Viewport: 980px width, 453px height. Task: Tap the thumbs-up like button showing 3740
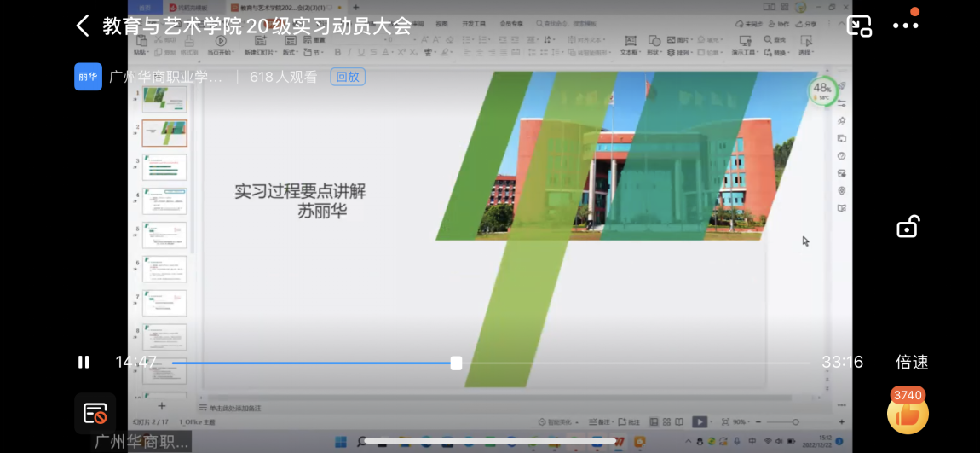click(x=908, y=415)
